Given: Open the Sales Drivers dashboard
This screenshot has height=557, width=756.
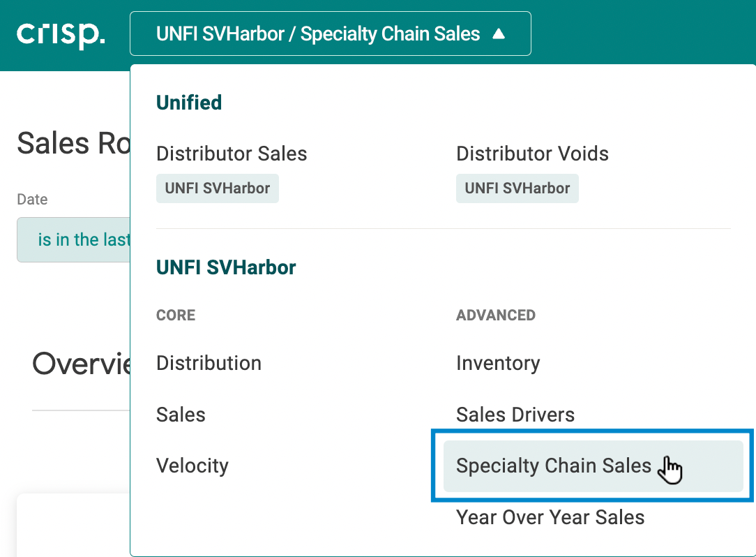Looking at the screenshot, I should pyautogui.click(x=515, y=415).
